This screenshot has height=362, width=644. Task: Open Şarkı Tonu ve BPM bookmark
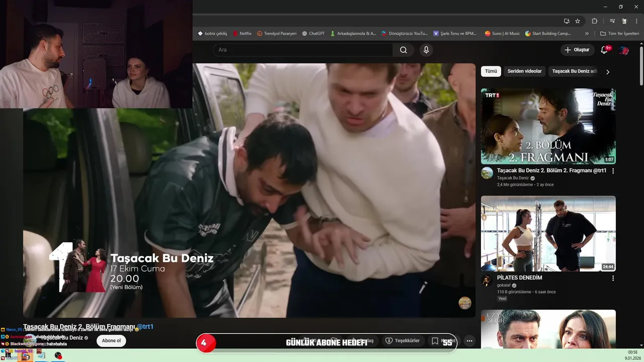(455, 34)
